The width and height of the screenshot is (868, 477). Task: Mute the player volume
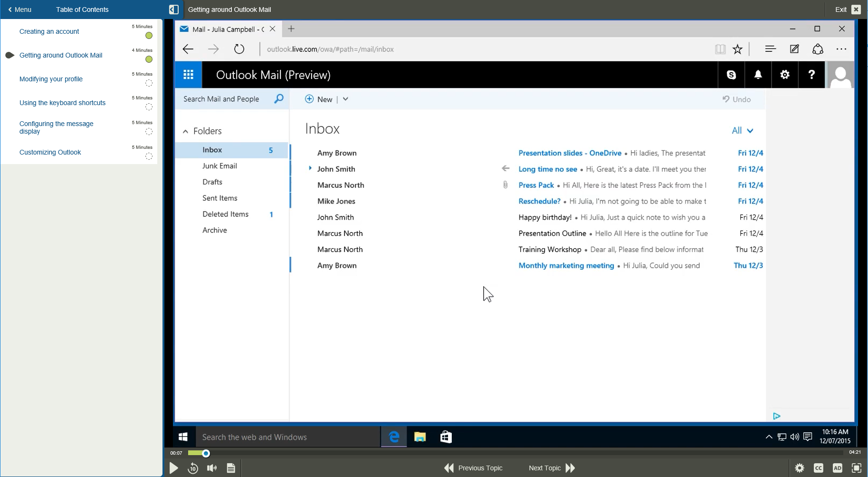pyautogui.click(x=211, y=468)
